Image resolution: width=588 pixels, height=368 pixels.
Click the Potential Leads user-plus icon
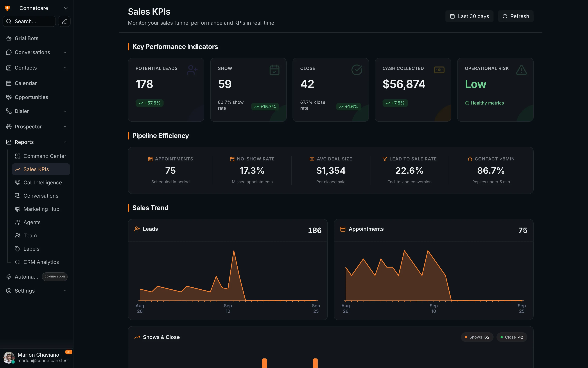192,70
